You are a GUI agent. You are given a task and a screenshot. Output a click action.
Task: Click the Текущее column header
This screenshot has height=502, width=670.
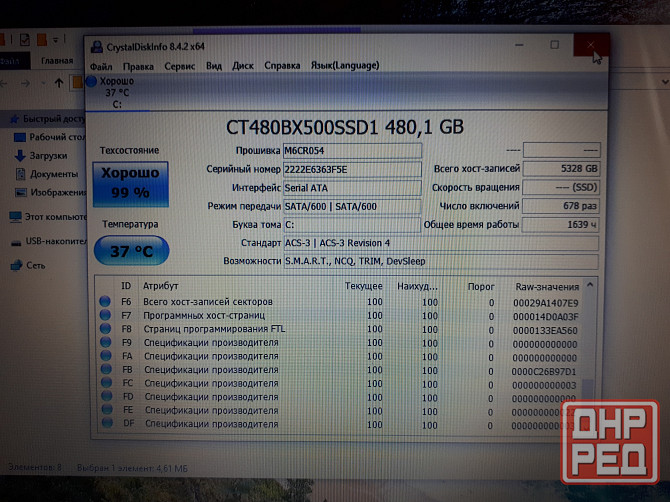(x=364, y=286)
